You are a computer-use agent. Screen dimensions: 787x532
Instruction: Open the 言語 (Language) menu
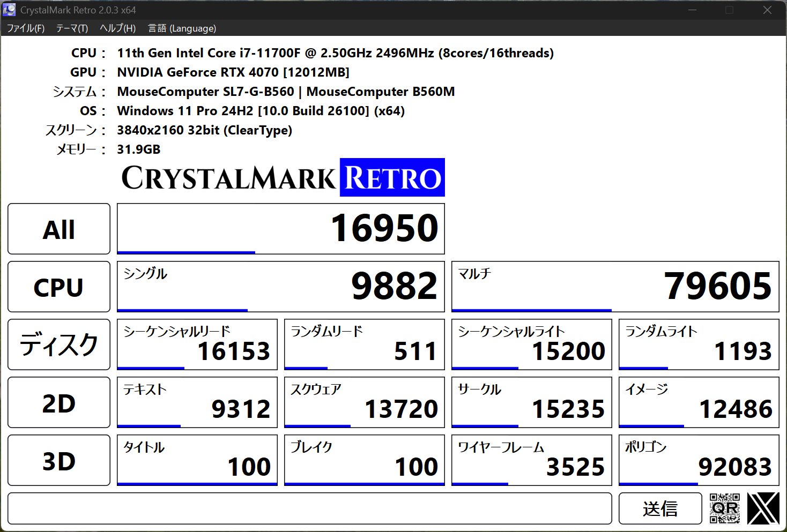(x=182, y=28)
